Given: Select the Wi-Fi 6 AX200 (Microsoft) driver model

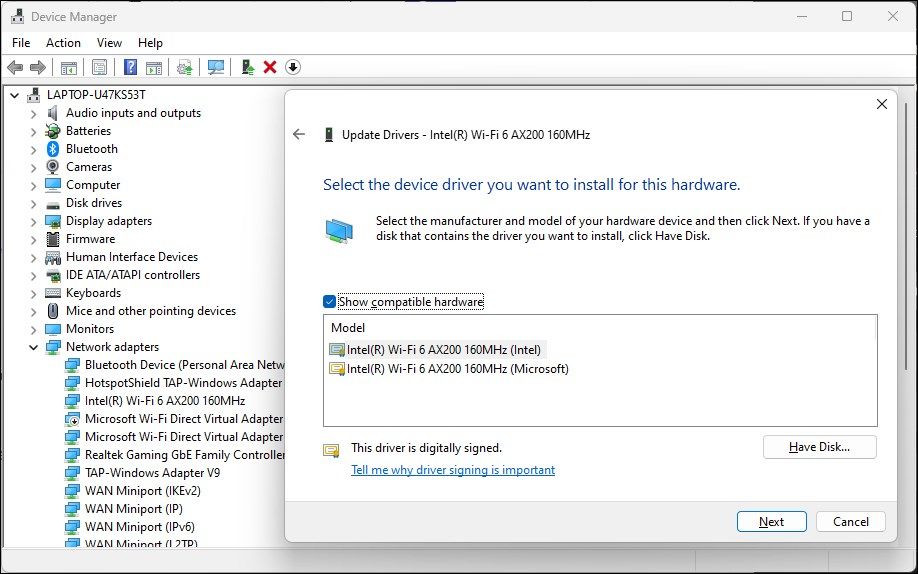Looking at the screenshot, I should click(x=457, y=369).
